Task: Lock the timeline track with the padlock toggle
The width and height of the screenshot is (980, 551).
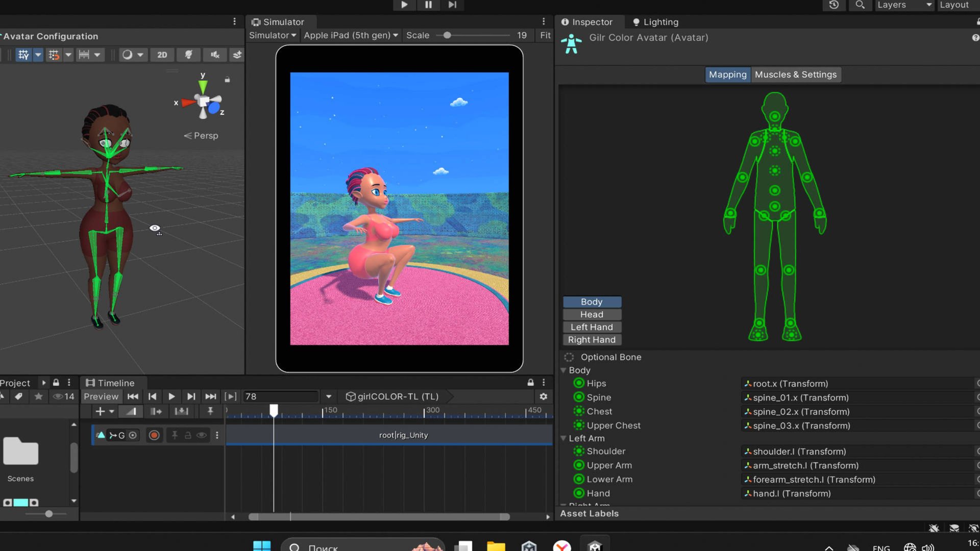Action: (x=188, y=435)
